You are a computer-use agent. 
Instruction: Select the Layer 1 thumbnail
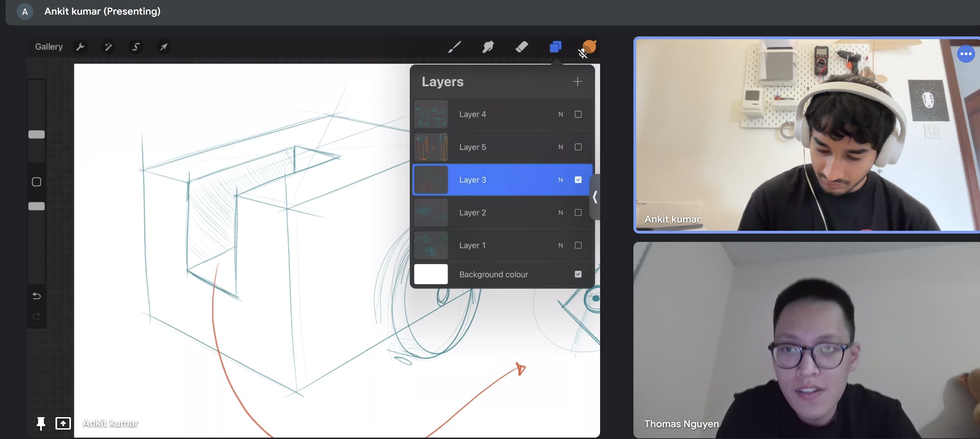tap(431, 245)
